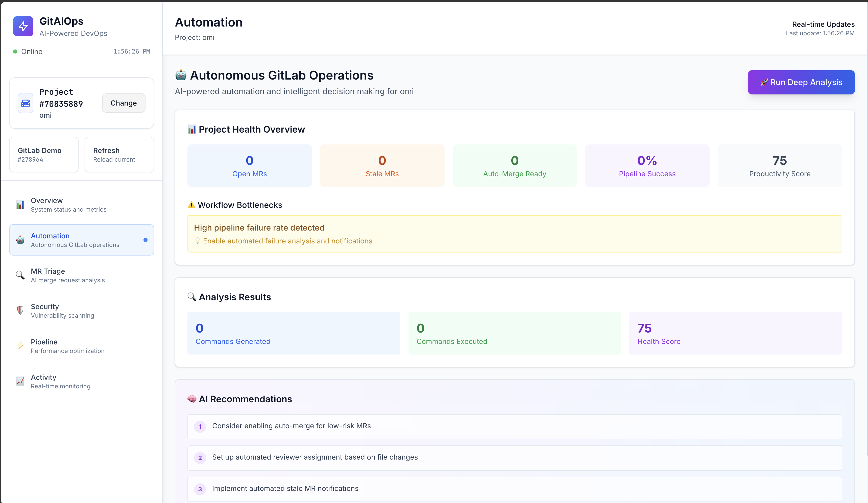Click the project database icon
Viewport: 868px width, 503px height.
pyautogui.click(x=26, y=103)
